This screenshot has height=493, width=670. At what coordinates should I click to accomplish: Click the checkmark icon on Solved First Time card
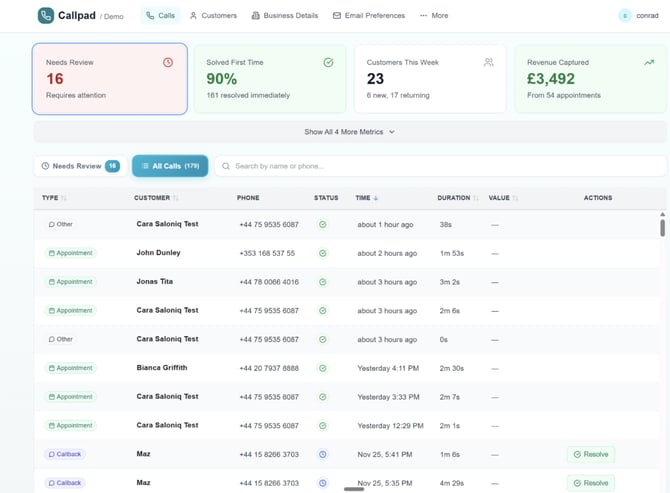click(x=328, y=62)
